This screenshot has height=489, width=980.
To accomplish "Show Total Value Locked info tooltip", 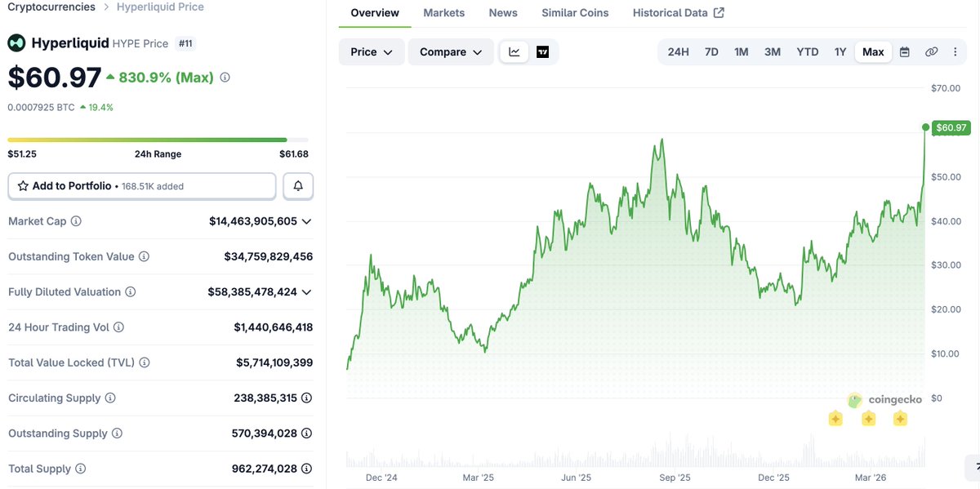I will (x=144, y=362).
